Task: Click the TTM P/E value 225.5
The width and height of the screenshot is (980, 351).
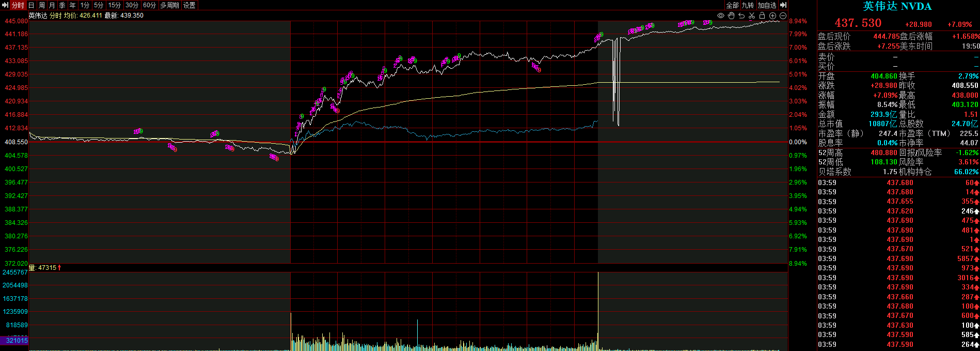Action: pos(969,133)
